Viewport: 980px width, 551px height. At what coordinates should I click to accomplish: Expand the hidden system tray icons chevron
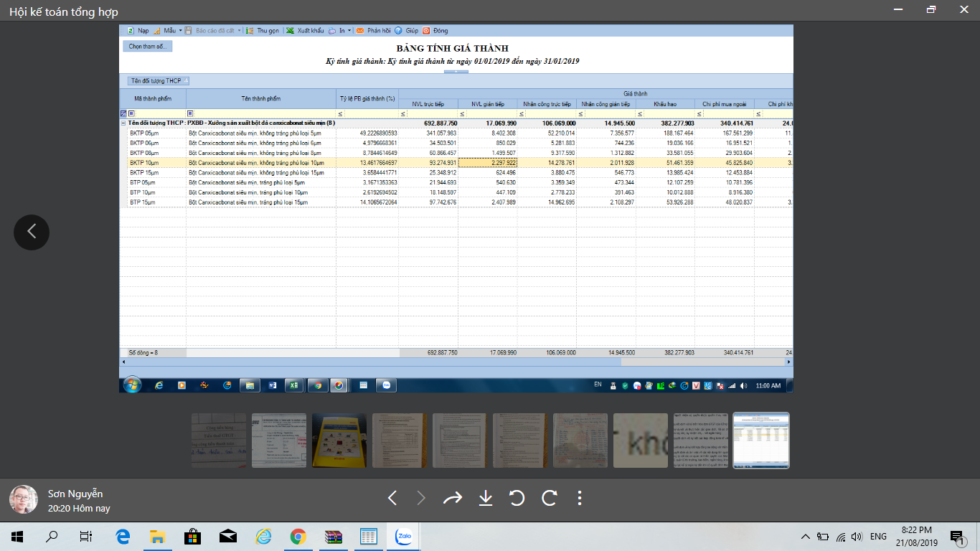(x=806, y=536)
